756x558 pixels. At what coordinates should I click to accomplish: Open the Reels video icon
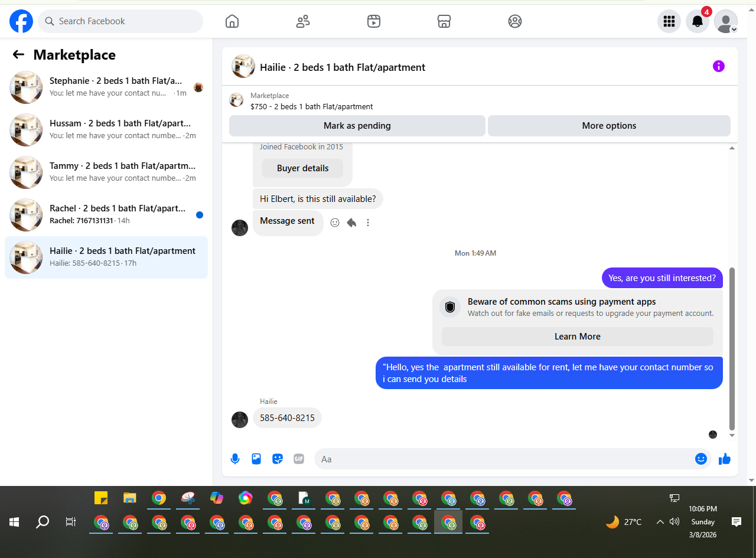373,21
